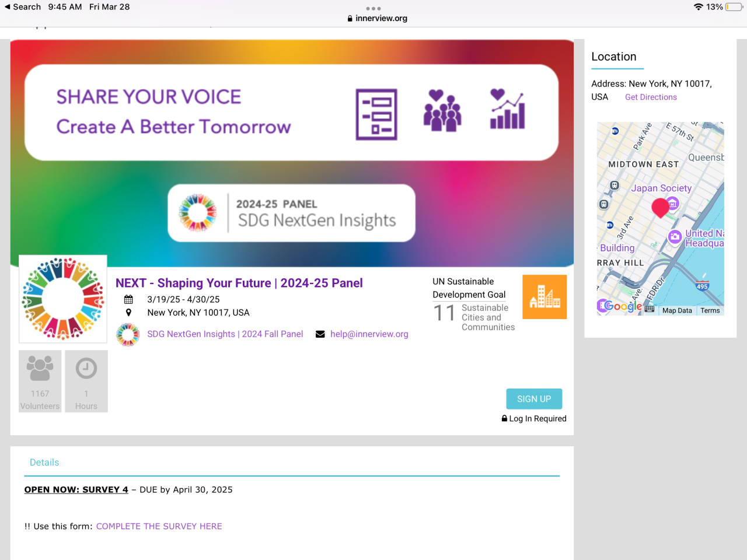Tap the battery indicator icon
The image size is (747, 560).
click(734, 7)
